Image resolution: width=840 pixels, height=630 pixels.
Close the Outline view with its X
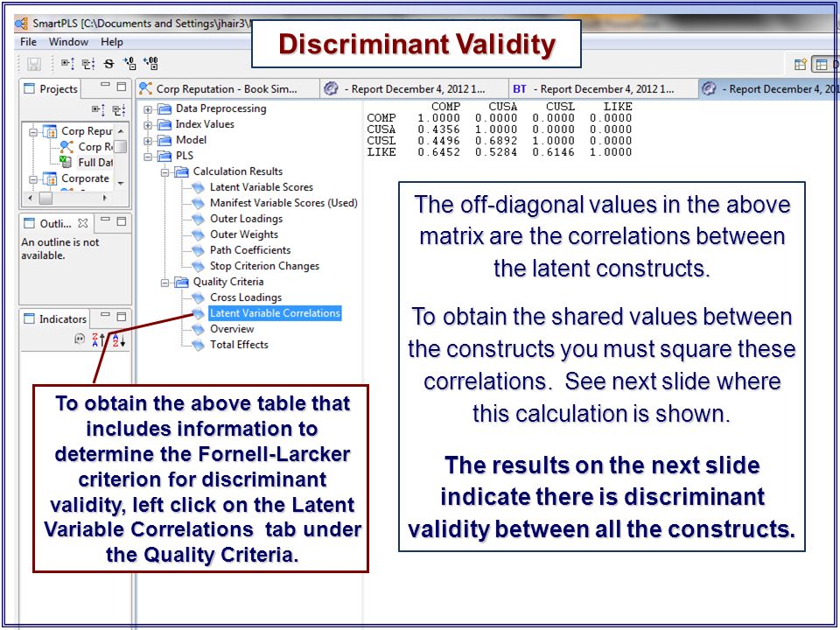pyautogui.click(x=82, y=223)
